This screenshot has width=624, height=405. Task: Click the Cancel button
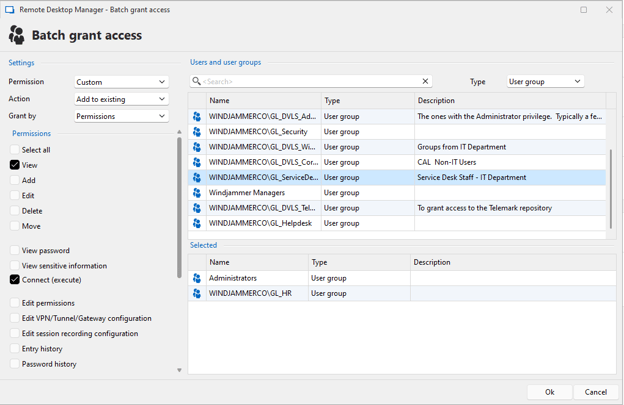click(595, 392)
